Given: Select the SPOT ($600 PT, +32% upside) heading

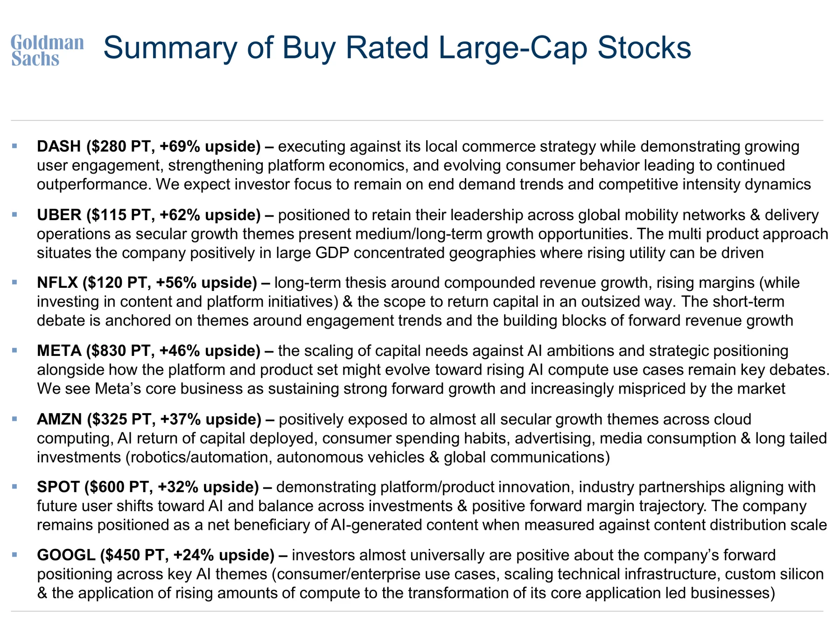Looking at the screenshot, I should click(x=148, y=487).
